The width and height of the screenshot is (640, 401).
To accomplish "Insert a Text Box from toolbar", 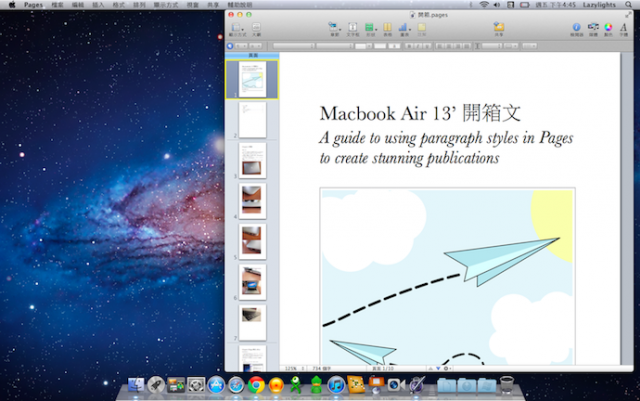I will 353,27.
